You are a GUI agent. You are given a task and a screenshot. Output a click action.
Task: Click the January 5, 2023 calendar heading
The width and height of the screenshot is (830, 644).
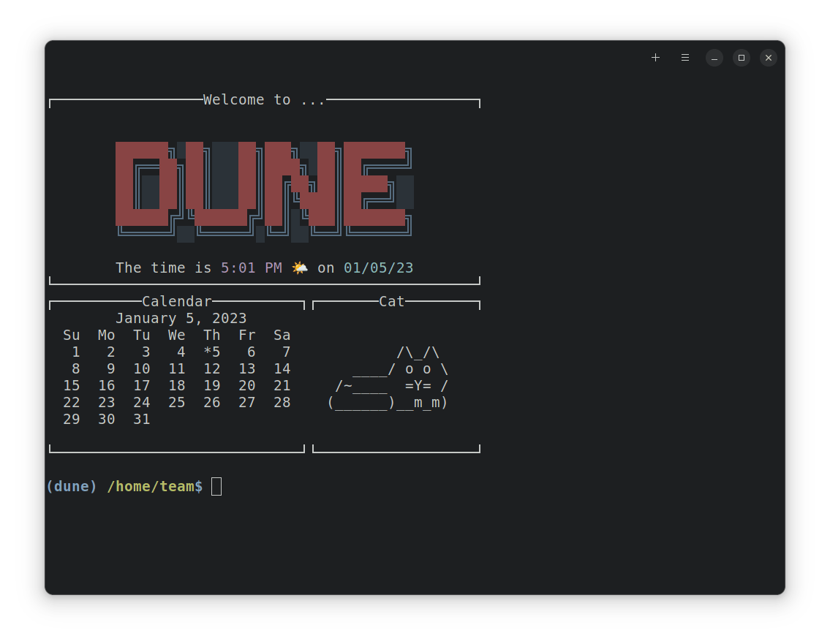(x=181, y=319)
